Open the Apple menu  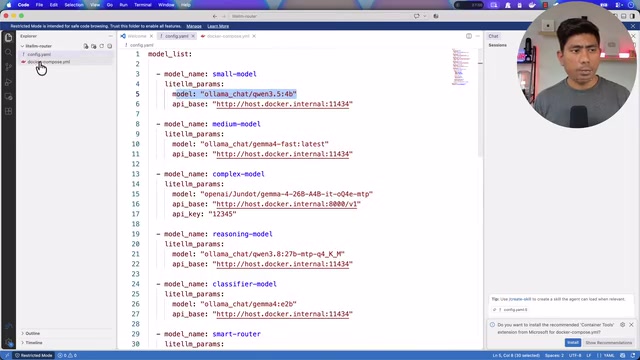click(x=9, y=5)
